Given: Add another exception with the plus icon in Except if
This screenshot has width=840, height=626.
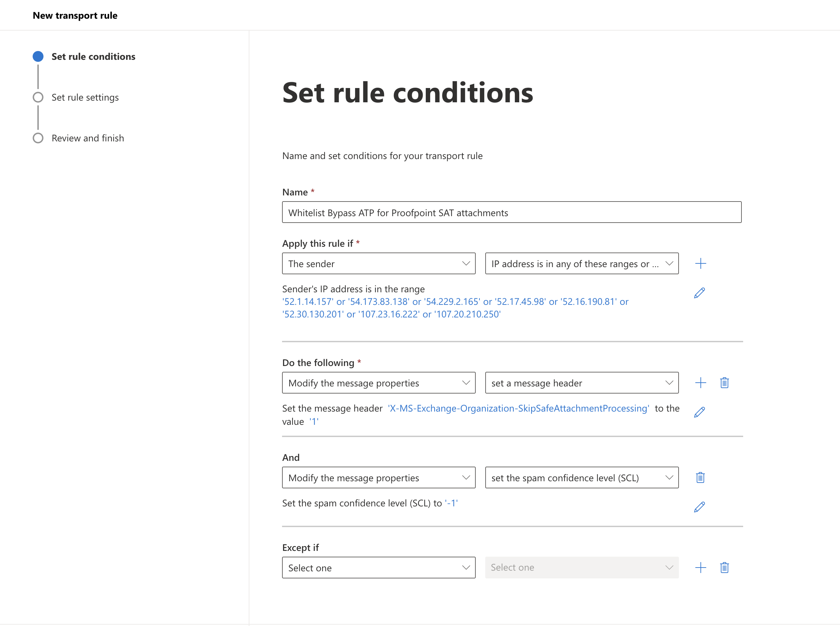Looking at the screenshot, I should click(700, 568).
